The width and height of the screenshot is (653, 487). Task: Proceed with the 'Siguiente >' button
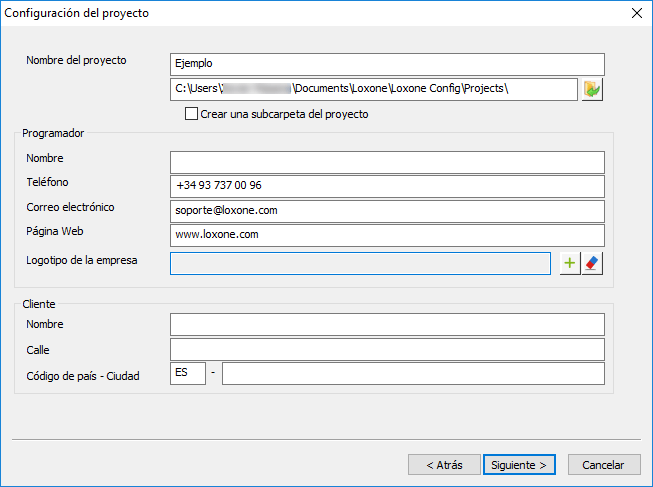(518, 465)
